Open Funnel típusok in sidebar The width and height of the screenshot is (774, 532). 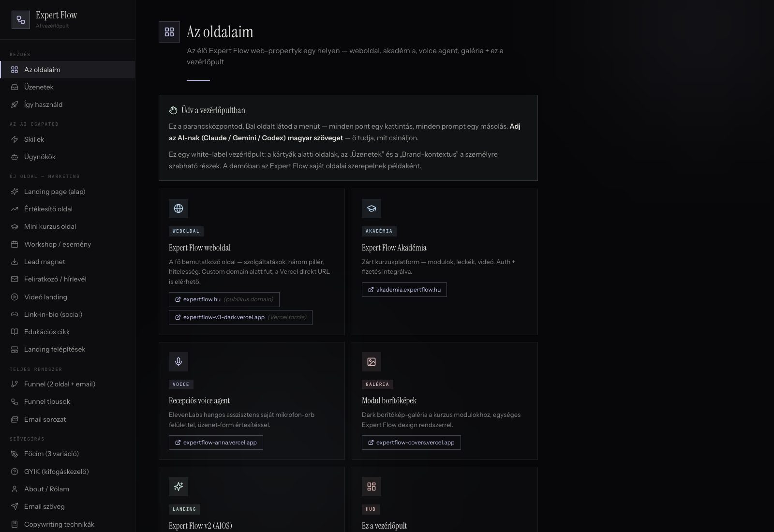point(68,401)
